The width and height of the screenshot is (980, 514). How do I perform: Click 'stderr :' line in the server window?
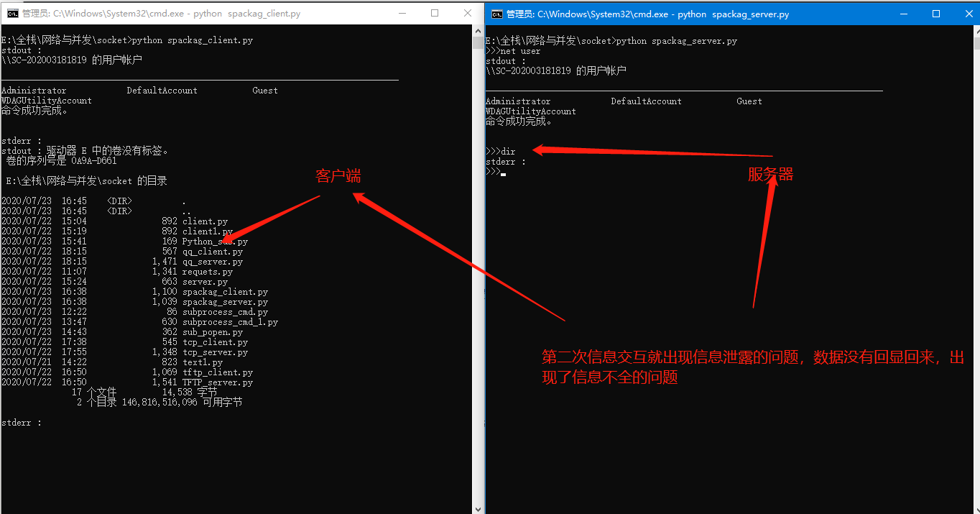(506, 162)
